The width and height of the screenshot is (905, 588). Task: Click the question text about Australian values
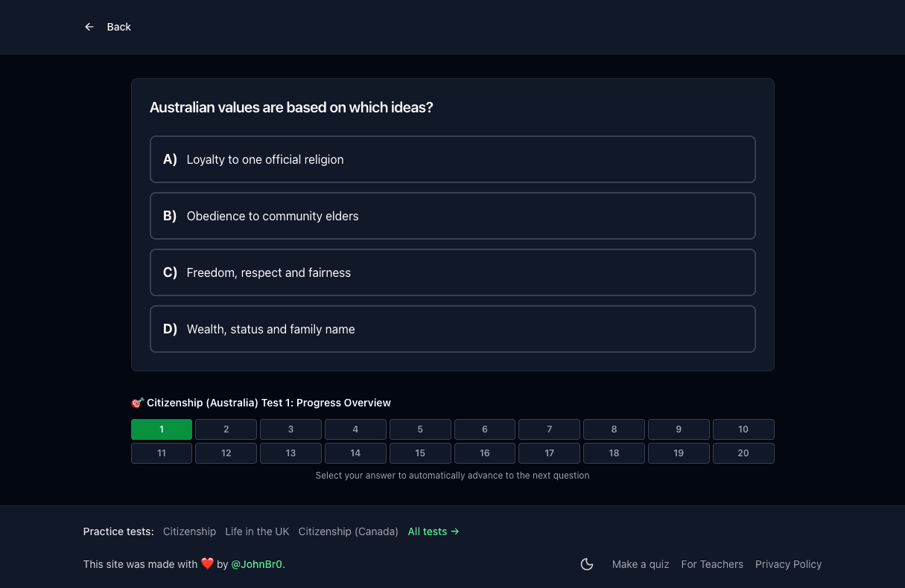291,107
